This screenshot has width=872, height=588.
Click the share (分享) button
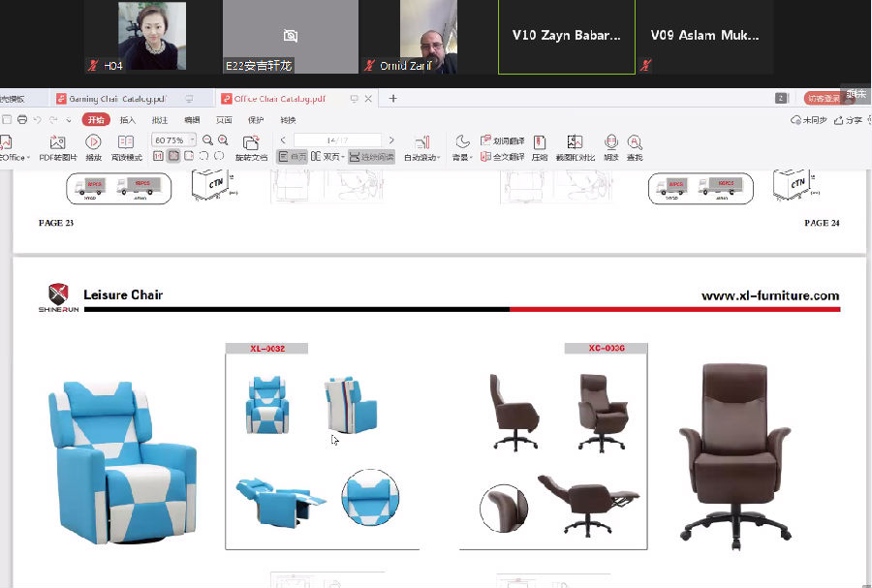point(849,120)
